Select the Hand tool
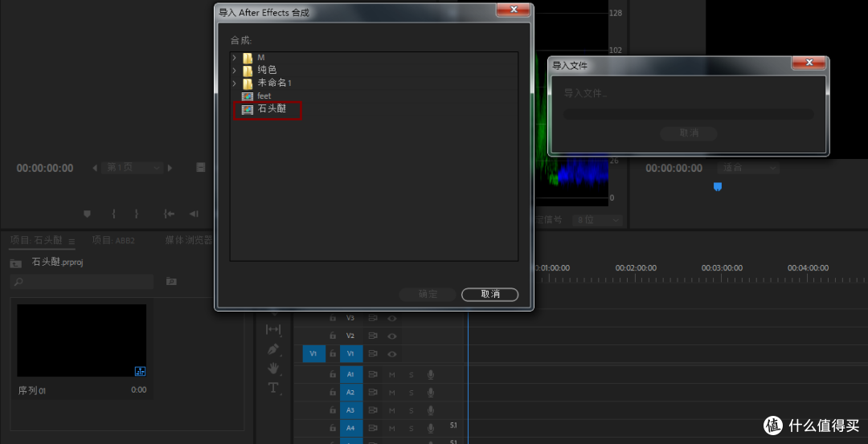Image resolution: width=868 pixels, height=444 pixels. (x=273, y=369)
